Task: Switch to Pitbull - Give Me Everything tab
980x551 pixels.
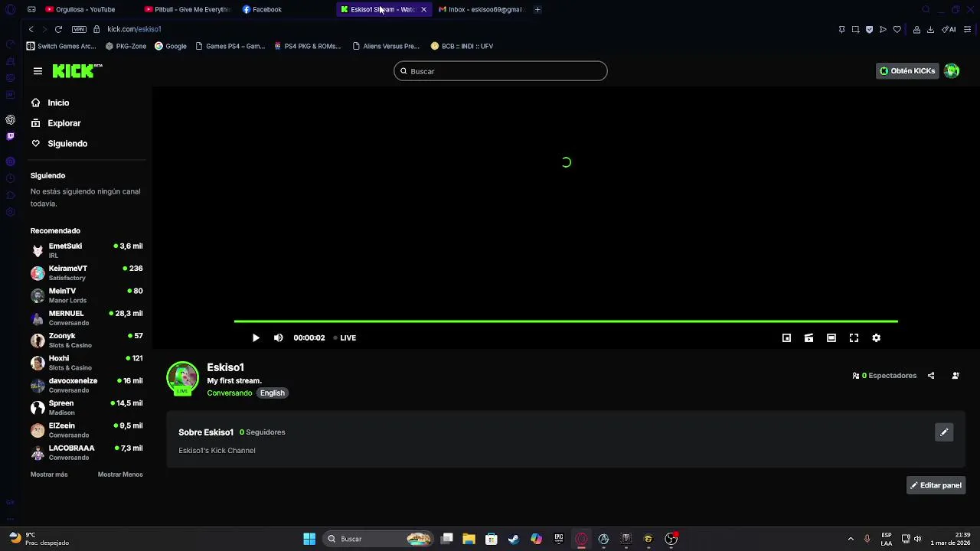Action: [x=188, y=9]
